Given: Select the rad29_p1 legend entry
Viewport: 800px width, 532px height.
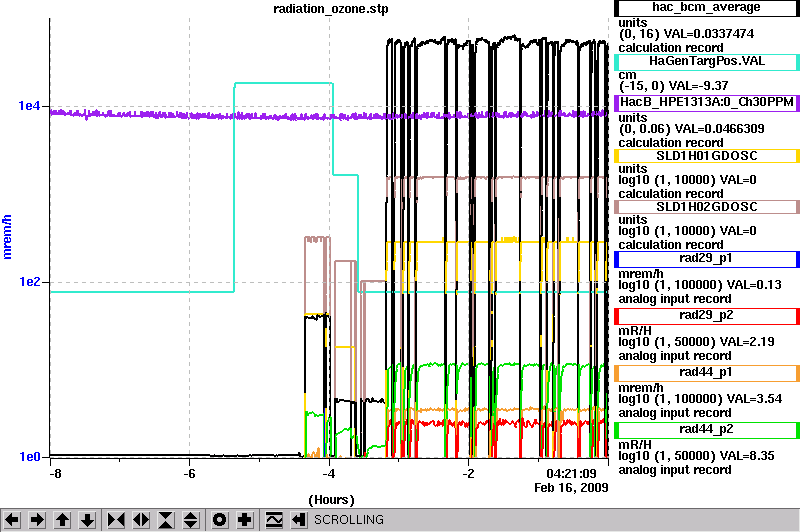Looking at the screenshot, I should [707, 259].
